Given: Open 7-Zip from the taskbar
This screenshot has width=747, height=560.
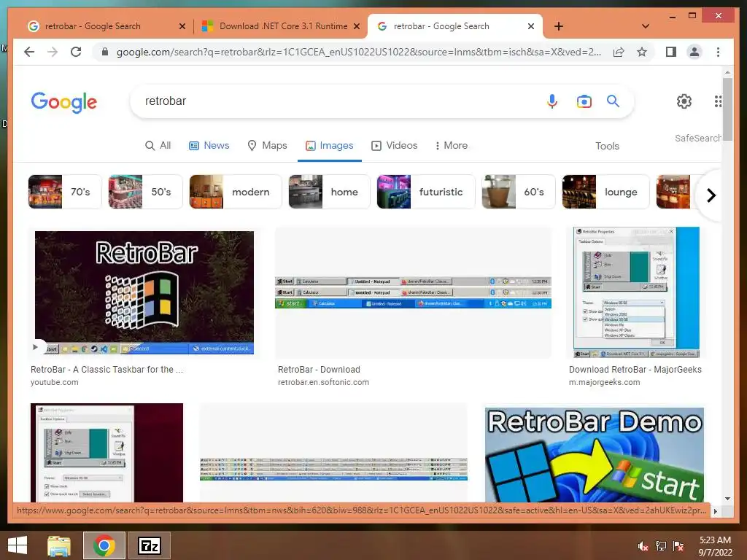Looking at the screenshot, I should click(149, 545).
